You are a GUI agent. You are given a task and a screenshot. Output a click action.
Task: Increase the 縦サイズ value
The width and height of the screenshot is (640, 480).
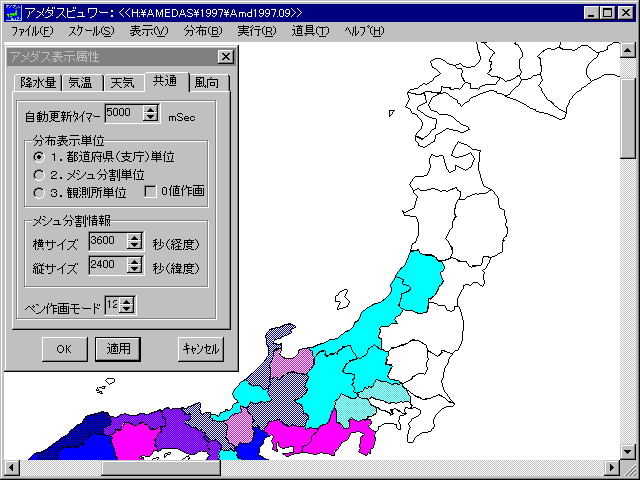(x=134, y=261)
